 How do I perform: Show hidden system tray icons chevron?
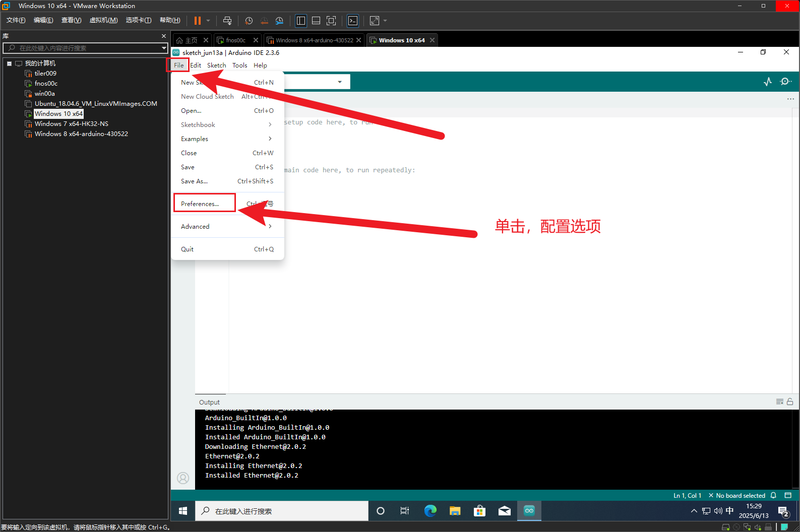(x=694, y=511)
